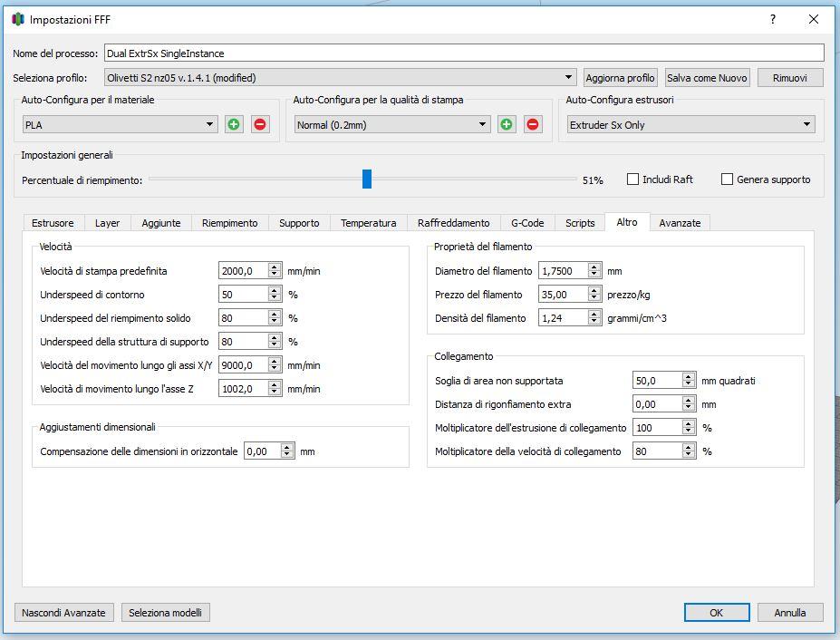
Task: Click the Nome del processo text field
Action: pos(464,53)
